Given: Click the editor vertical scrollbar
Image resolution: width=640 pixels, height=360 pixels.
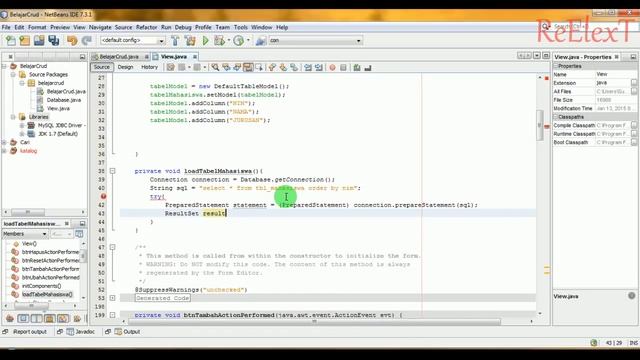Looking at the screenshot, I should pyautogui.click(x=540, y=126).
